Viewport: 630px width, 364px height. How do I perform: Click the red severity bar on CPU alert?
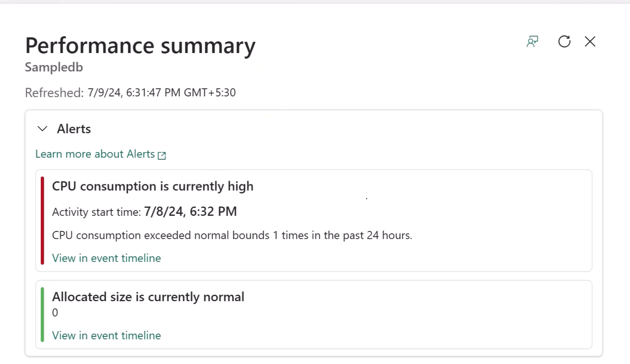pos(42,221)
